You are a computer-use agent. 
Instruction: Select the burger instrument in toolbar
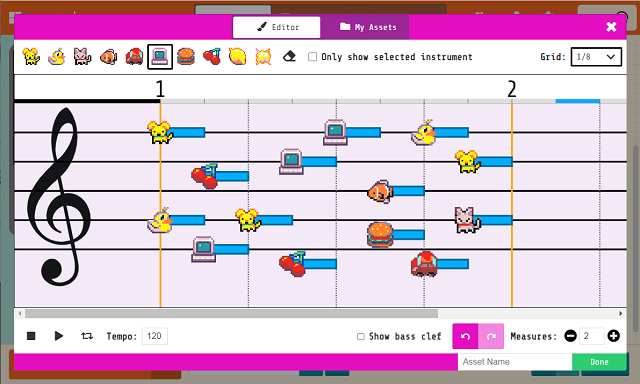point(186,56)
